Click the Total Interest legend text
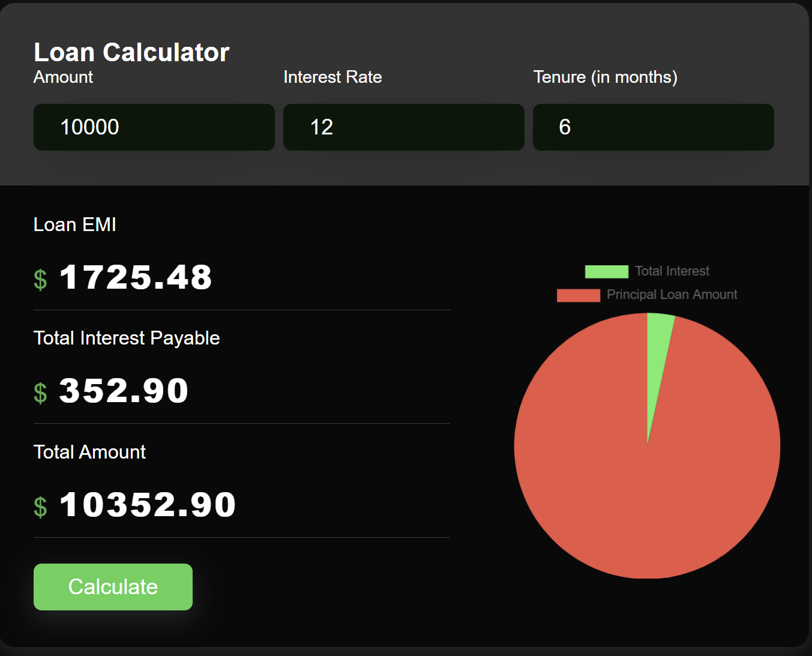The width and height of the screenshot is (812, 656). coord(672,271)
